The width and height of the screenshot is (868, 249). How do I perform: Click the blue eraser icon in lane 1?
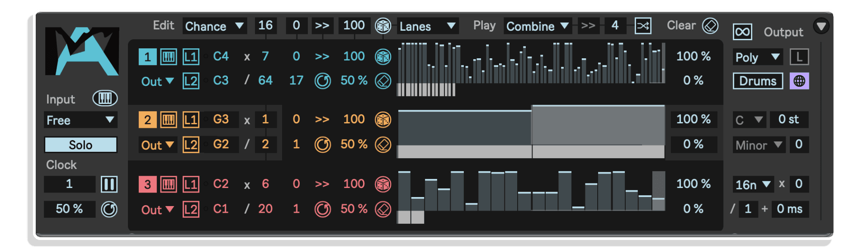coord(383,81)
